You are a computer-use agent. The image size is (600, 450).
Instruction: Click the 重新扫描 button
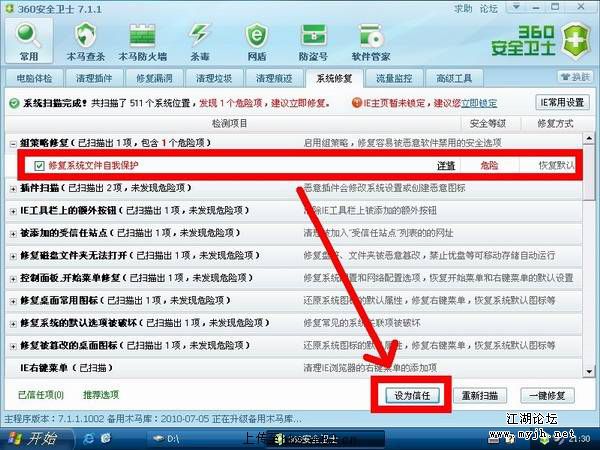tap(480, 395)
